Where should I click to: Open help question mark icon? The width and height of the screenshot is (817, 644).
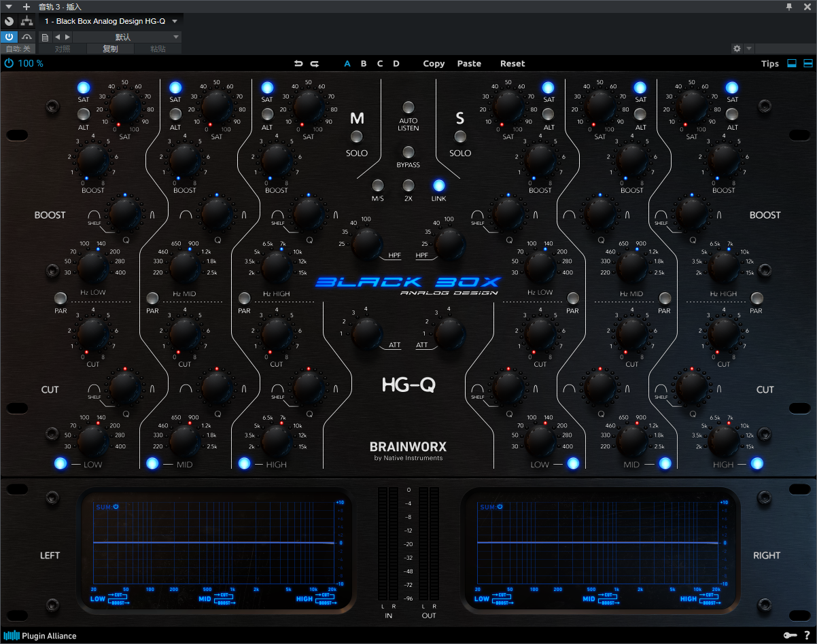807,635
